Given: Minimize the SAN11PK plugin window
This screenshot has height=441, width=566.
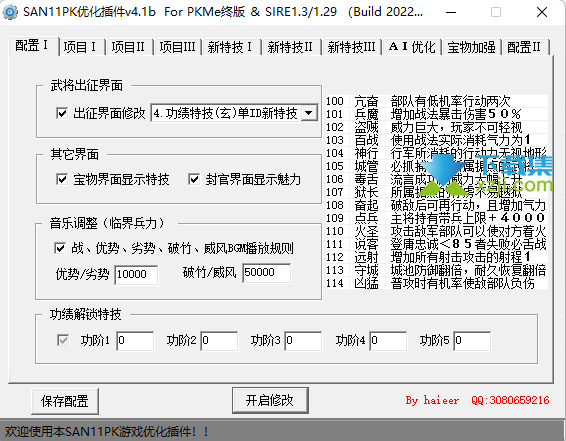Looking at the screenshot, I should 450,12.
